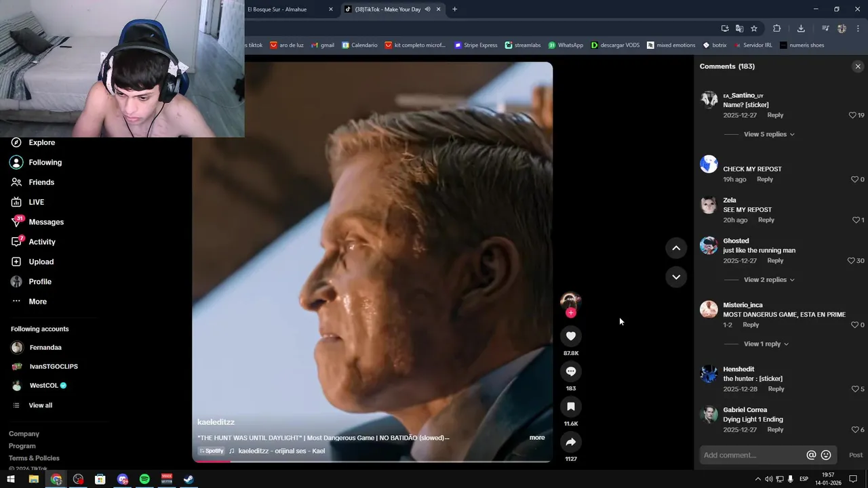Select the TikTok - Make Your Day tab

click(x=388, y=9)
